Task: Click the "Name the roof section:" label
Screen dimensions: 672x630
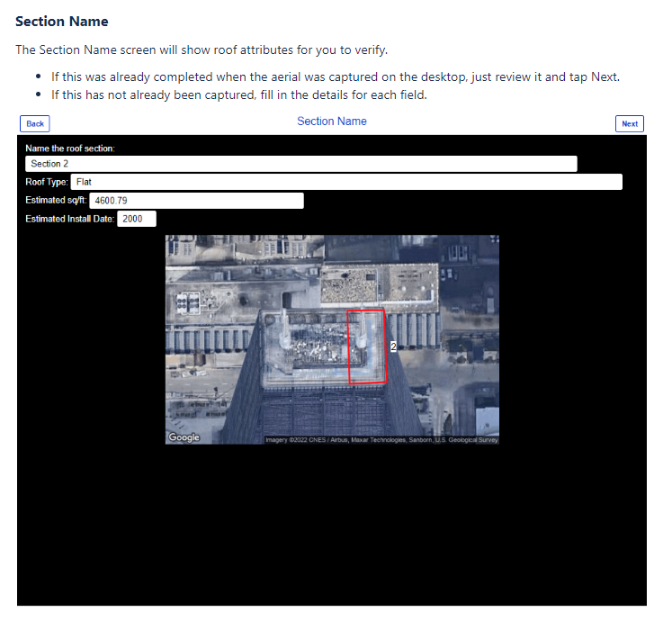Action: point(70,148)
